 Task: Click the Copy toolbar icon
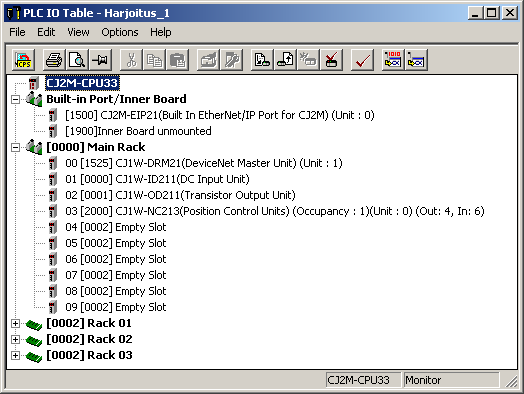(154, 60)
